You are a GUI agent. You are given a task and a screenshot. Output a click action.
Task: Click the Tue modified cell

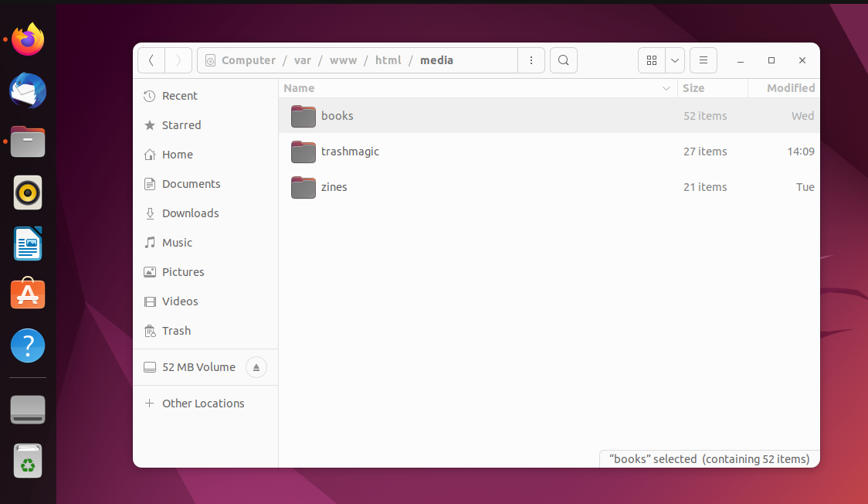(805, 187)
